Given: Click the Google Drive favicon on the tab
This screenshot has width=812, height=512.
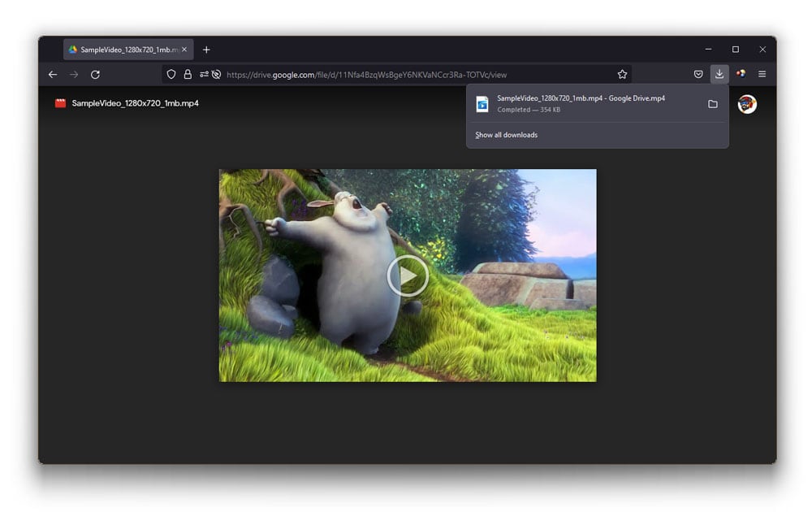Looking at the screenshot, I should (x=72, y=50).
